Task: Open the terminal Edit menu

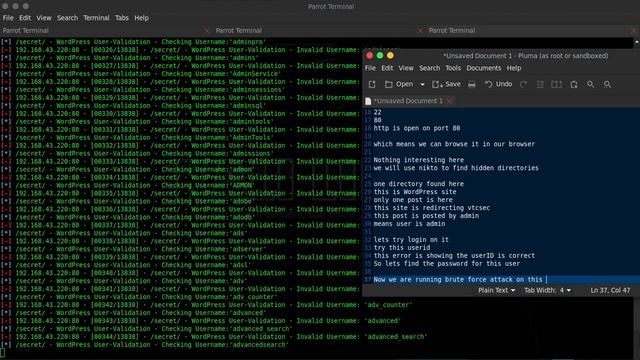Action: point(25,18)
